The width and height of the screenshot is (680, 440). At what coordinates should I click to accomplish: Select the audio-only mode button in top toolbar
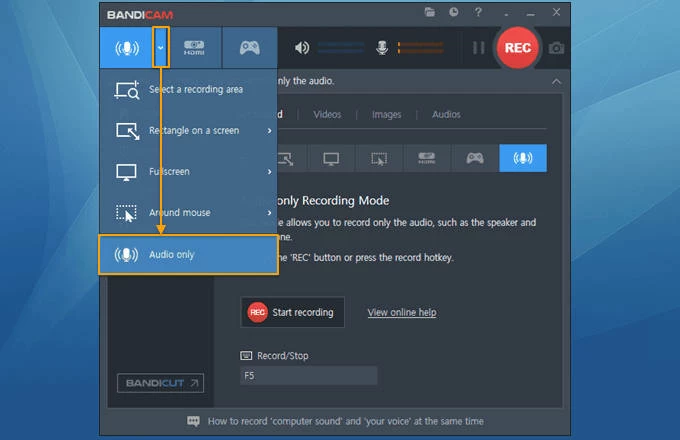(127, 48)
